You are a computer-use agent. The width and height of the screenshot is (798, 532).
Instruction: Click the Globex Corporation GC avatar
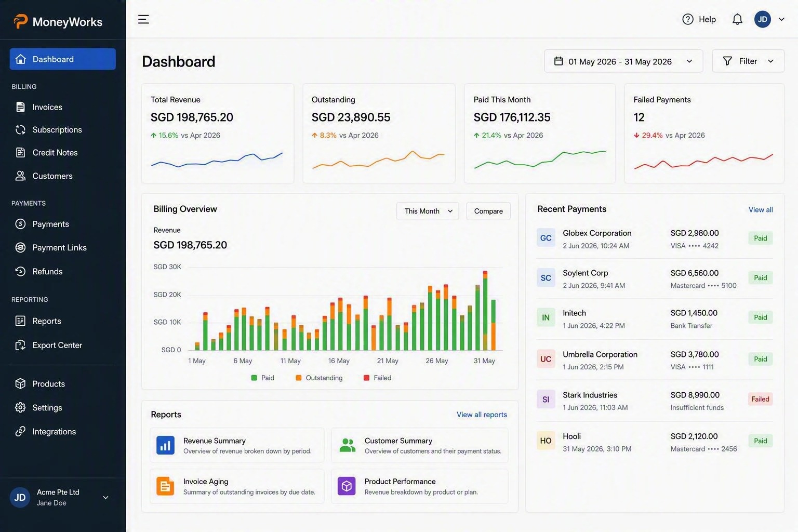(546, 238)
